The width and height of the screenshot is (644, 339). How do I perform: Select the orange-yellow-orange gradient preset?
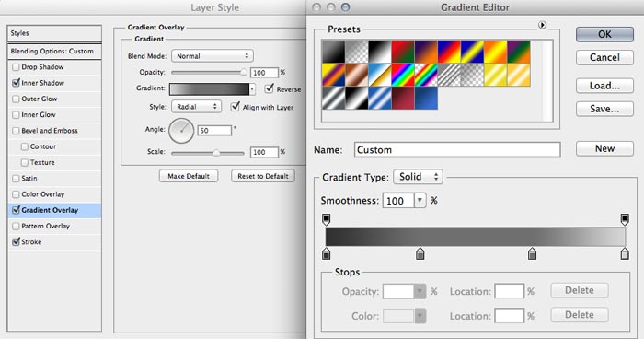click(x=495, y=52)
